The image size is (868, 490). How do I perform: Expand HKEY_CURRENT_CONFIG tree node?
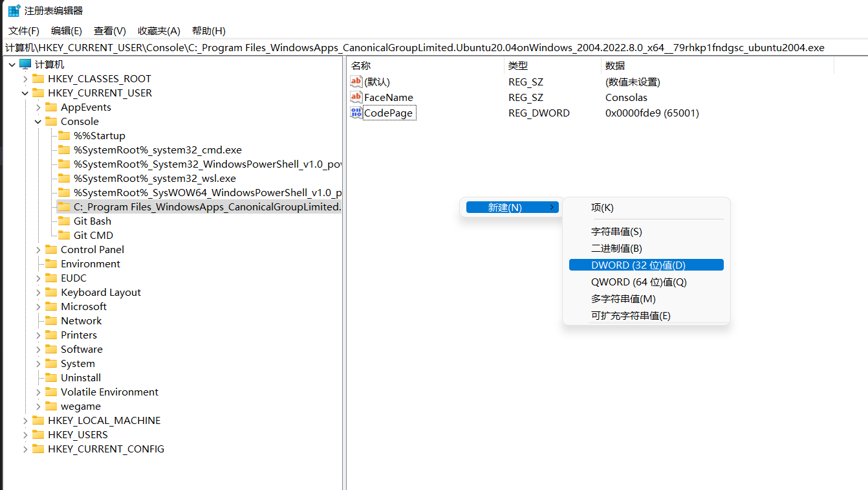(25, 449)
